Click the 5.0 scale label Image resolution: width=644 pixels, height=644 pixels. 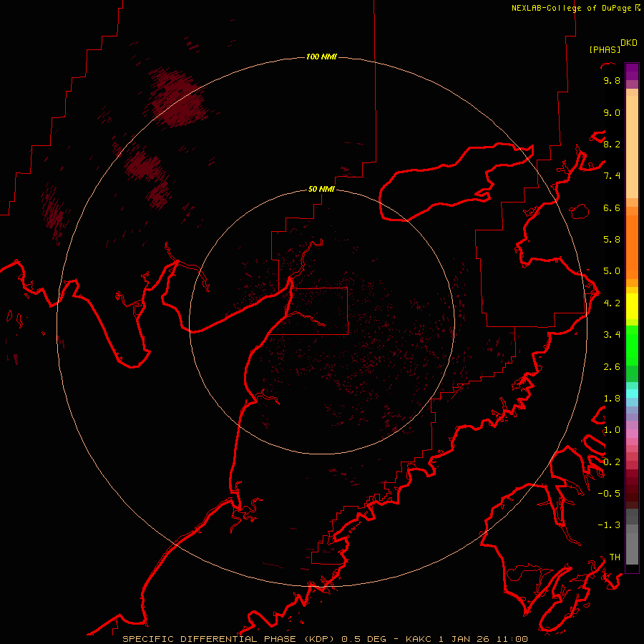pyautogui.click(x=612, y=271)
